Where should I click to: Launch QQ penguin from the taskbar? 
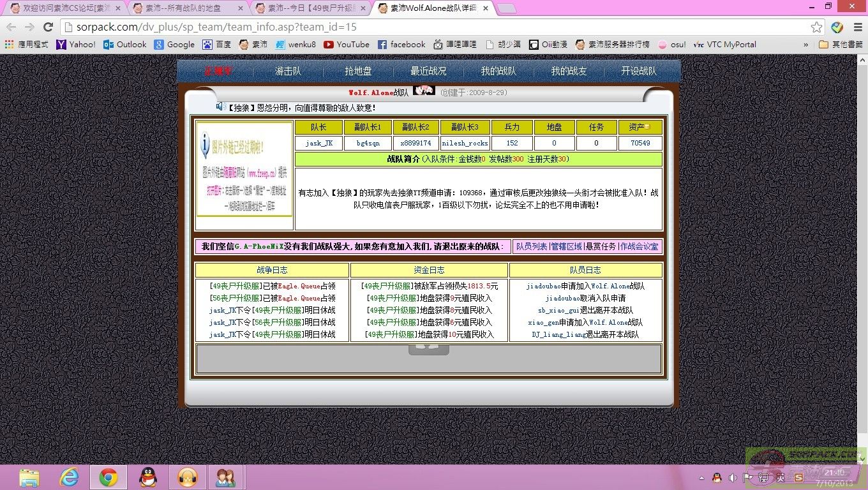point(147,477)
